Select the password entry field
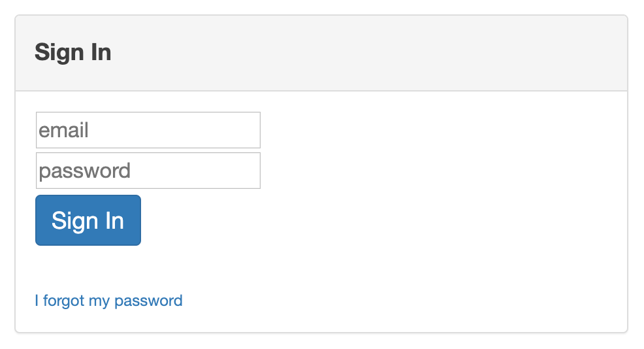 coord(148,171)
